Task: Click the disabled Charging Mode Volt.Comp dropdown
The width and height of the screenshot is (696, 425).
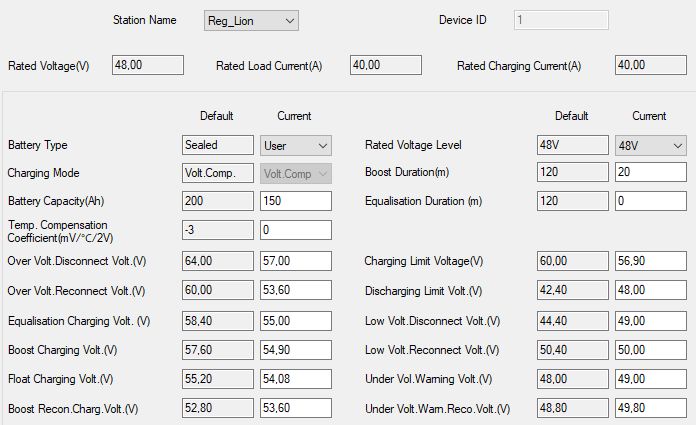Action: tap(295, 173)
